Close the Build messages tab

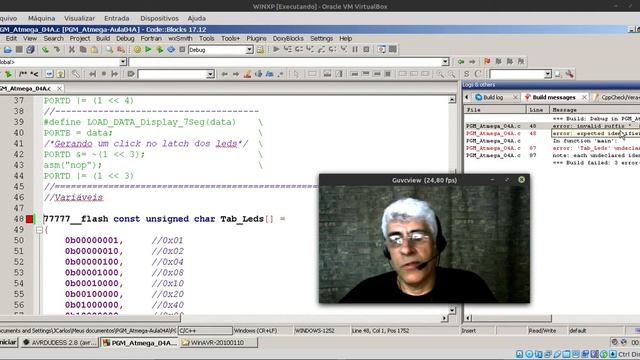pos(584,98)
